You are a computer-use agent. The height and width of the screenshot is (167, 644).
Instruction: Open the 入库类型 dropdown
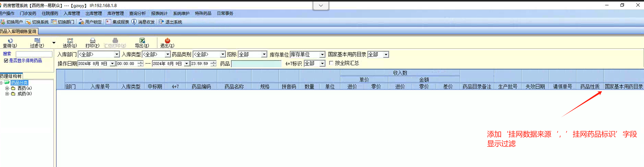[x=168, y=54]
